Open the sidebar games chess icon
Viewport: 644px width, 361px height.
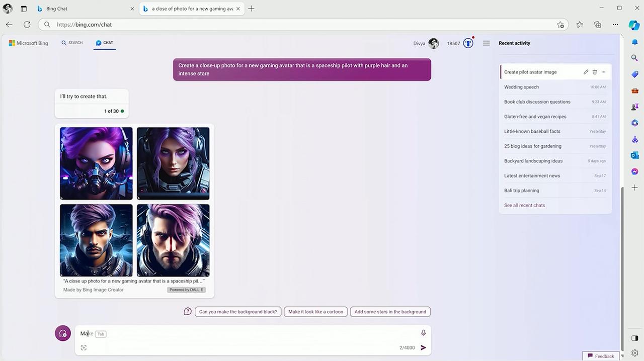[x=634, y=107]
